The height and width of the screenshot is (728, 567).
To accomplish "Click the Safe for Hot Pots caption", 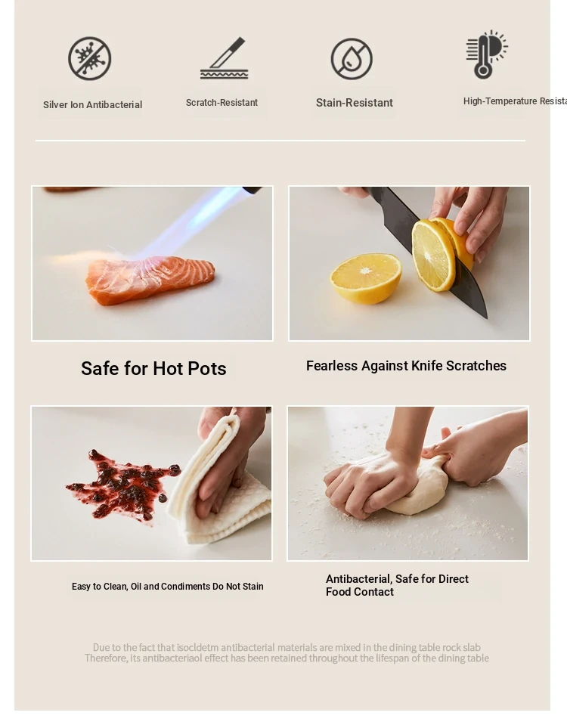I will [x=153, y=369].
